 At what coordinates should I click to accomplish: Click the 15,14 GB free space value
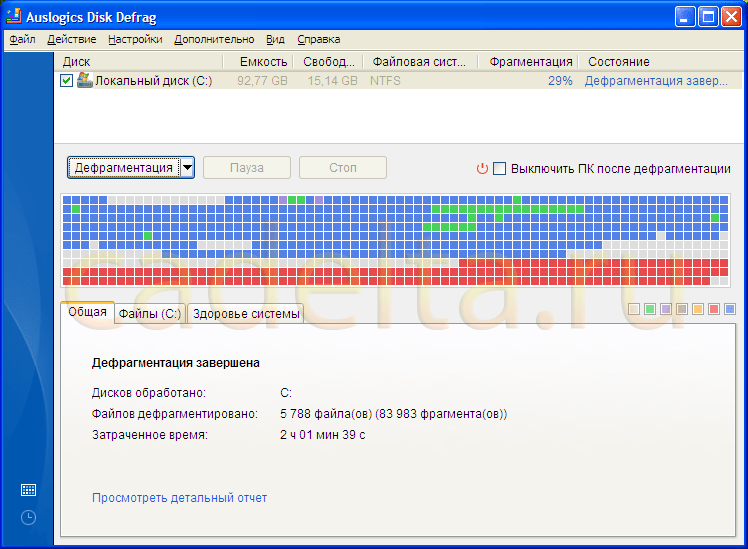[x=332, y=81]
